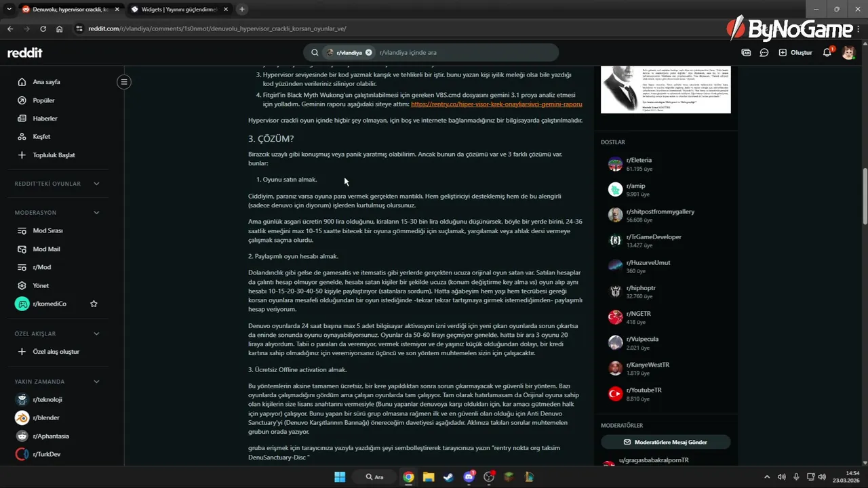Open the tab search dropdown arrow
Image resolution: width=868 pixels, height=488 pixels.
coord(9,9)
